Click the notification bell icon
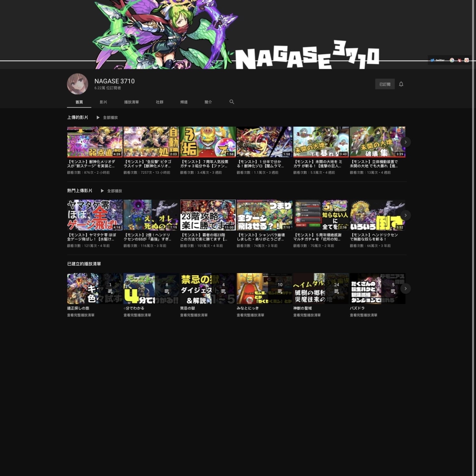This screenshot has height=476, width=476. click(401, 84)
